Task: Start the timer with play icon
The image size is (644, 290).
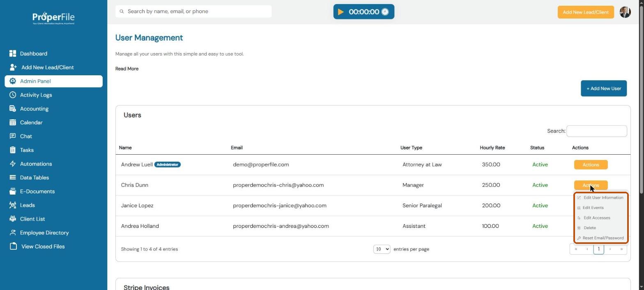Action: point(341,12)
